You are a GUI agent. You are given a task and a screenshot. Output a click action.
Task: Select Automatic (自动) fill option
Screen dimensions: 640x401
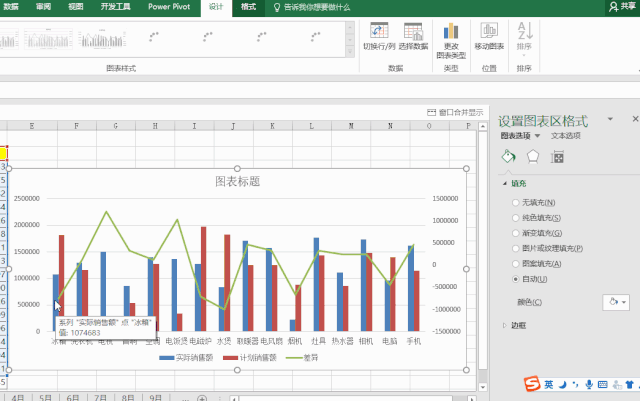pos(530,279)
